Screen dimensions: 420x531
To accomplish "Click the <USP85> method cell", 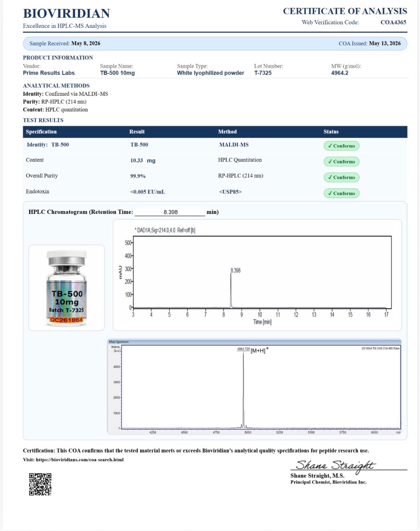I will point(230,192).
